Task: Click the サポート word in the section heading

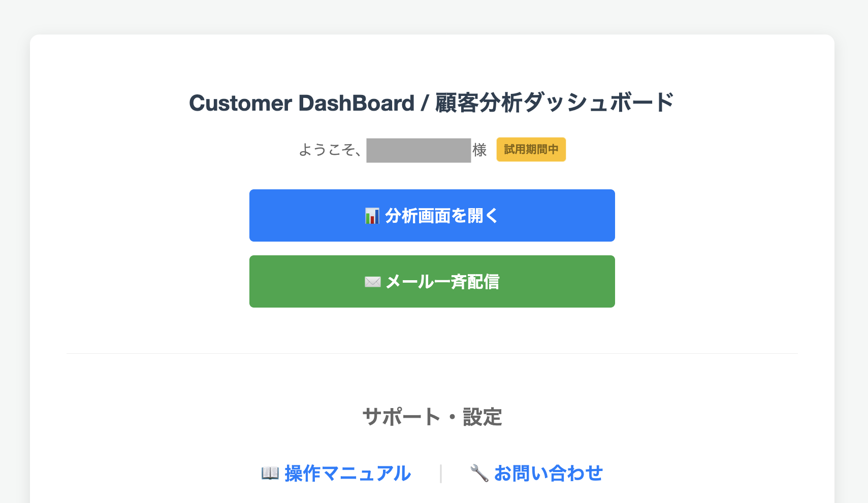Action: coord(401,417)
